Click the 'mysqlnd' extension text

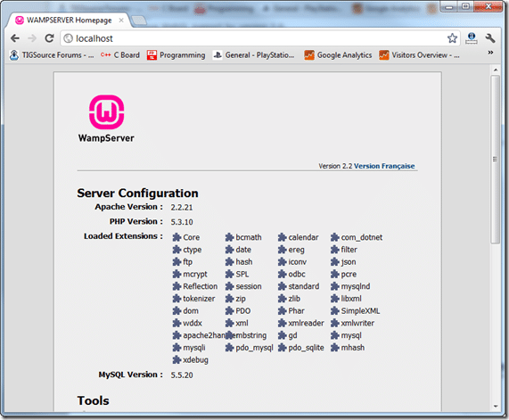coord(356,286)
